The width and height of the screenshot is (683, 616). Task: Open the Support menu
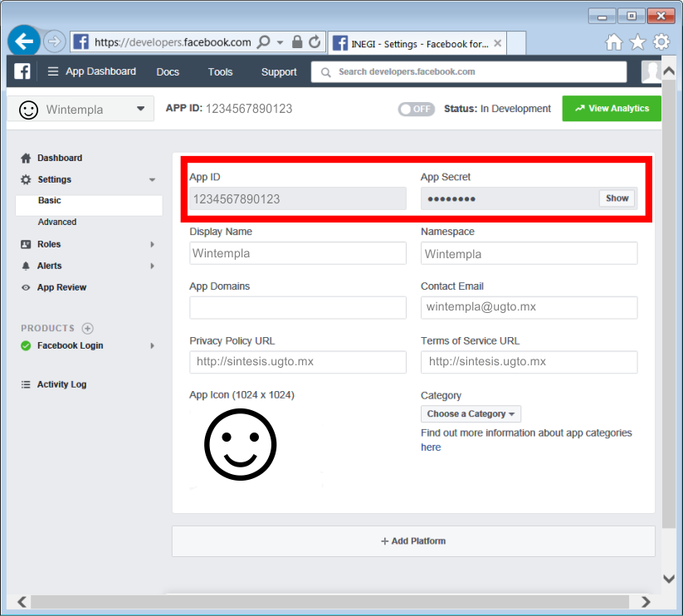279,72
